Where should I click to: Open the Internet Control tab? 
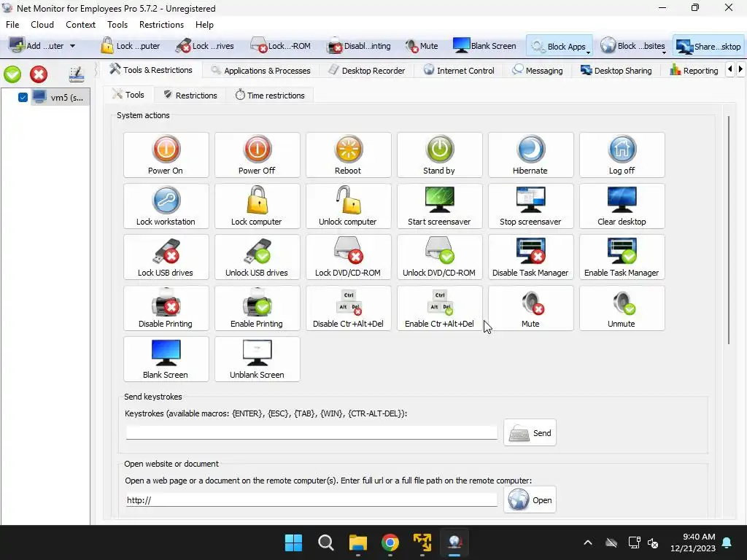pyautogui.click(x=460, y=71)
